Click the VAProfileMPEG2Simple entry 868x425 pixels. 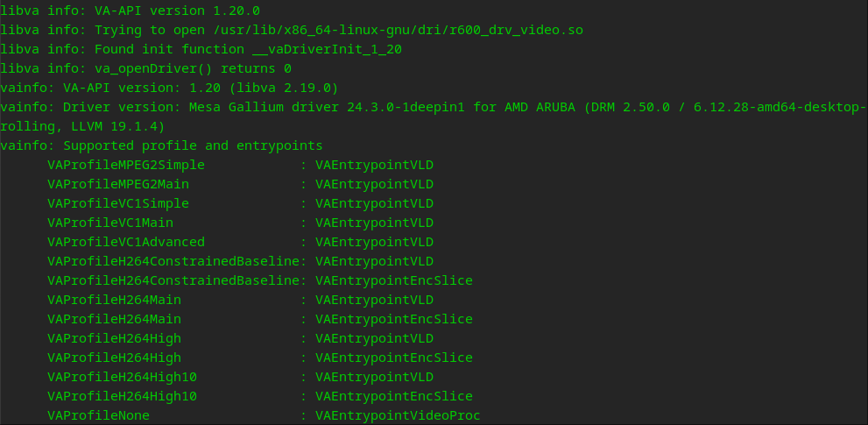tap(125, 165)
